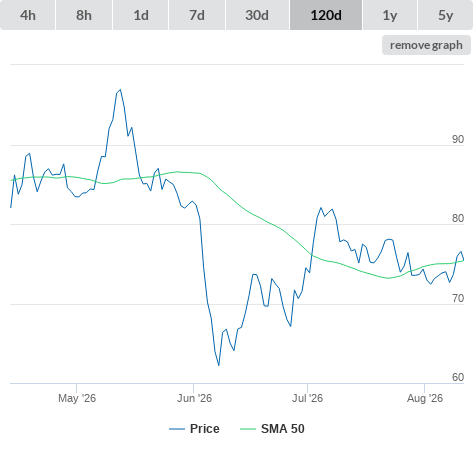
Task: Show the 30d chart range
Action: [x=257, y=15]
